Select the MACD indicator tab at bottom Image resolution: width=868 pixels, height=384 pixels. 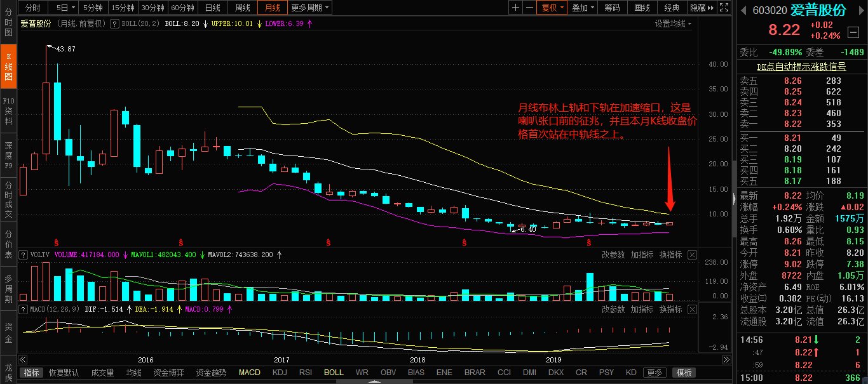[x=249, y=373]
